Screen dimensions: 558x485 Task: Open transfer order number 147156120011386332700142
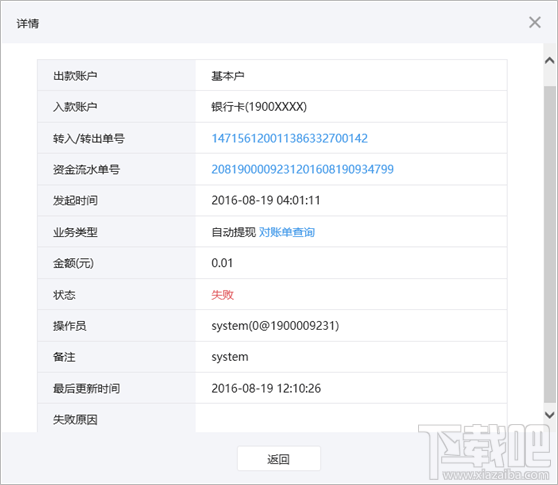pyautogui.click(x=289, y=138)
